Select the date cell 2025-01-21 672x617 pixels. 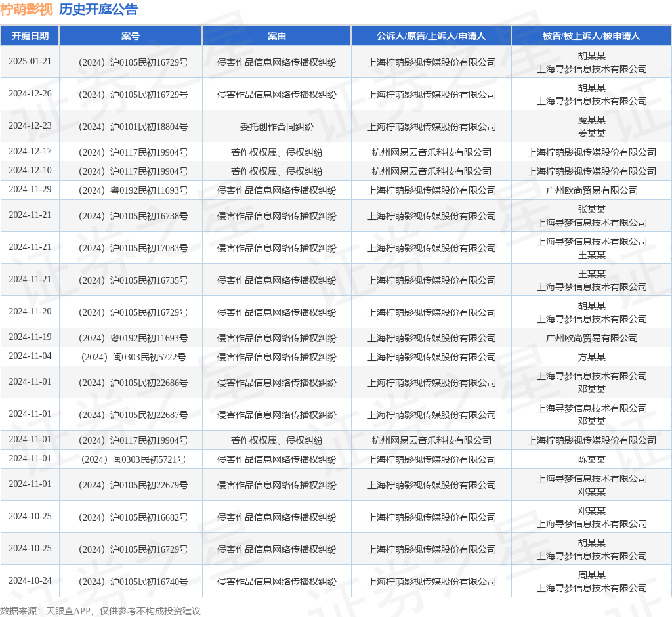30,61
